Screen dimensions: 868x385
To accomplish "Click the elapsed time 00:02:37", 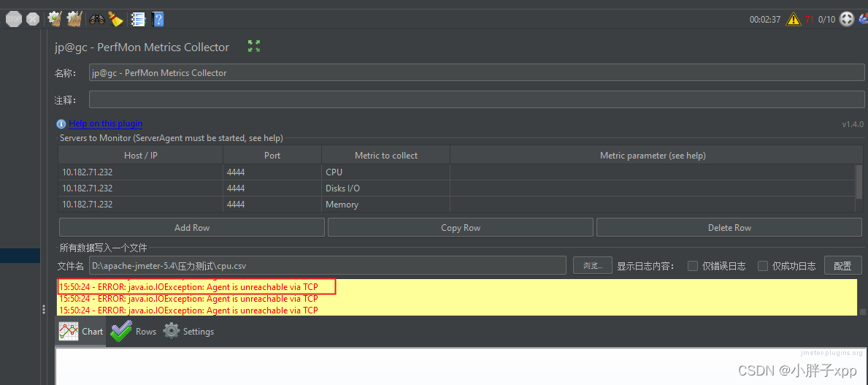I will pyautogui.click(x=765, y=20).
